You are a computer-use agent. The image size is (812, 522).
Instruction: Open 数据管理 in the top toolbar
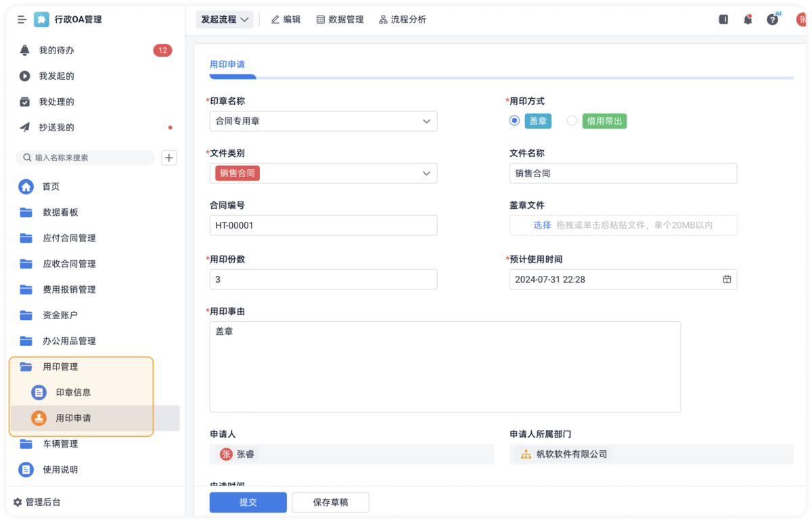pos(340,20)
